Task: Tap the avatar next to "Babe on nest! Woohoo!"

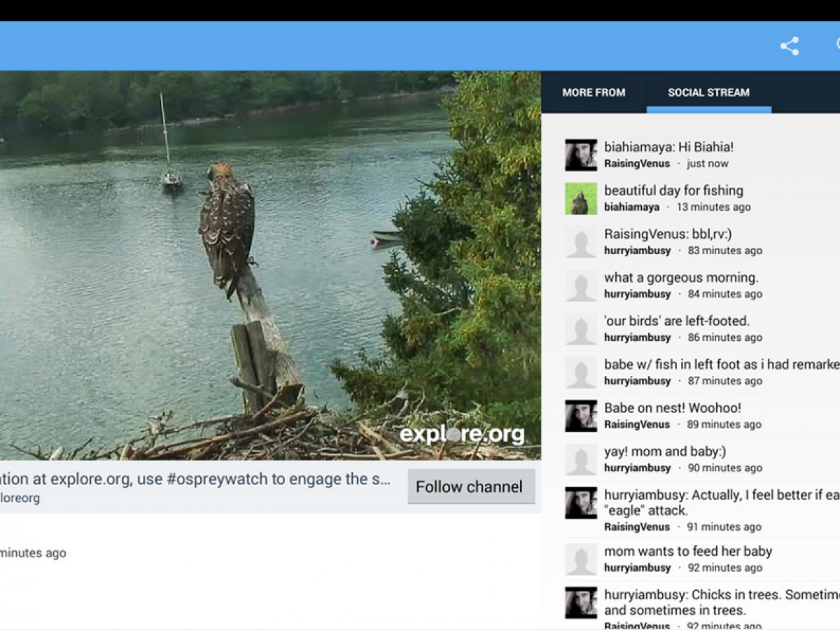Action: pos(581,416)
